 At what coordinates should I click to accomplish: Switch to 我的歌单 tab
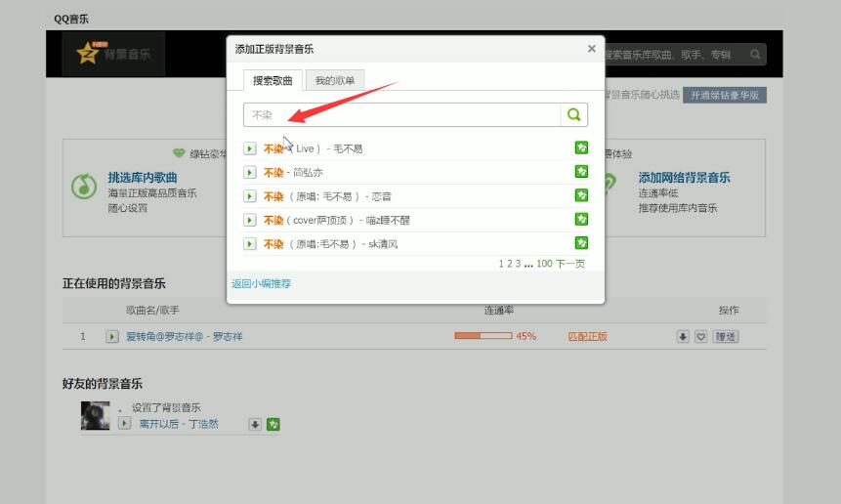pos(335,80)
